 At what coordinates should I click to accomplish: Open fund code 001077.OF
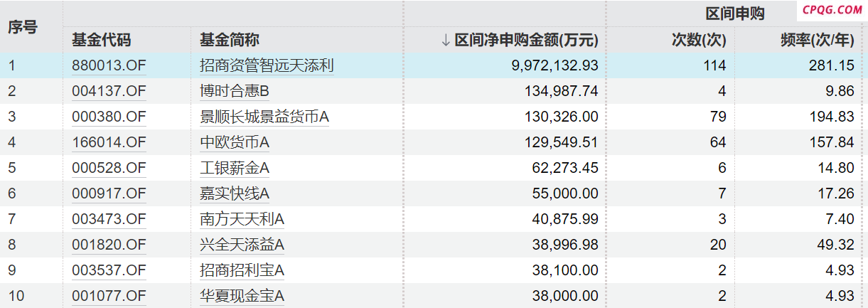(x=109, y=296)
